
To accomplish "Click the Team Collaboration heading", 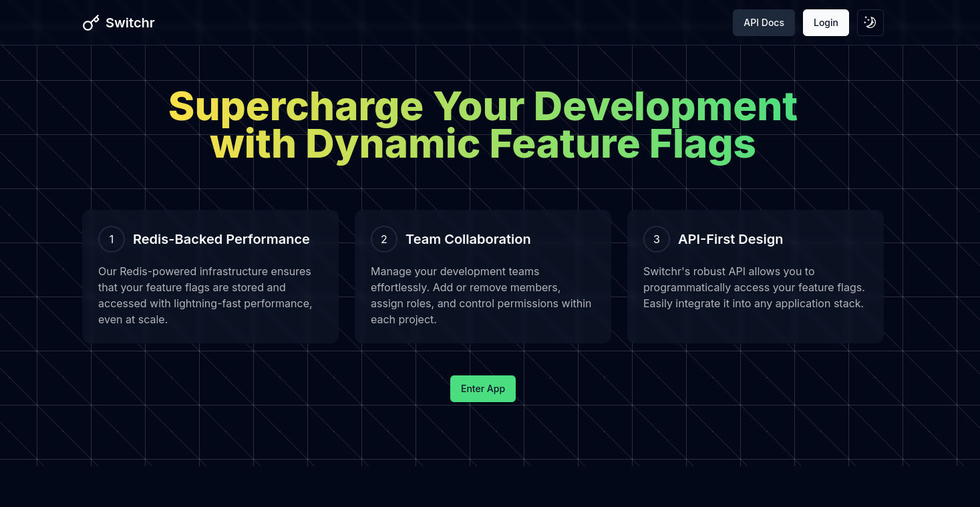I will click(468, 239).
